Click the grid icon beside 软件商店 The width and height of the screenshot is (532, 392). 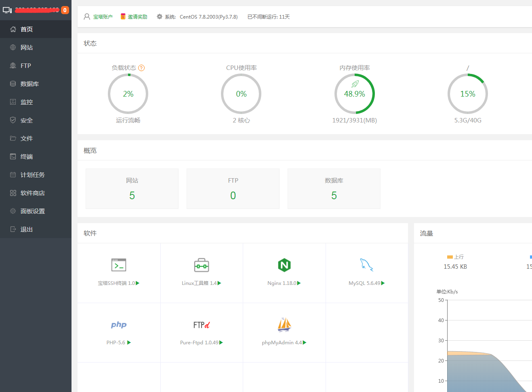pos(13,193)
